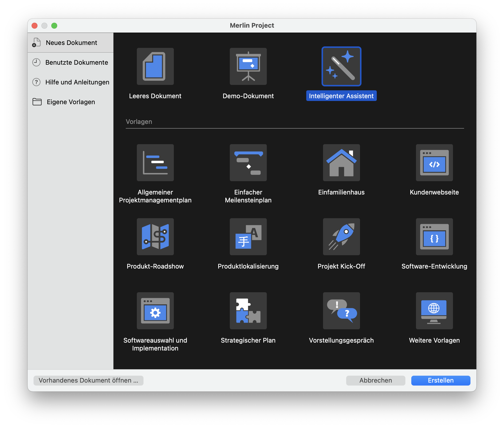Pick the Produkt-Roadshow map icon
Image resolution: width=504 pixels, height=428 pixels.
coord(155,237)
